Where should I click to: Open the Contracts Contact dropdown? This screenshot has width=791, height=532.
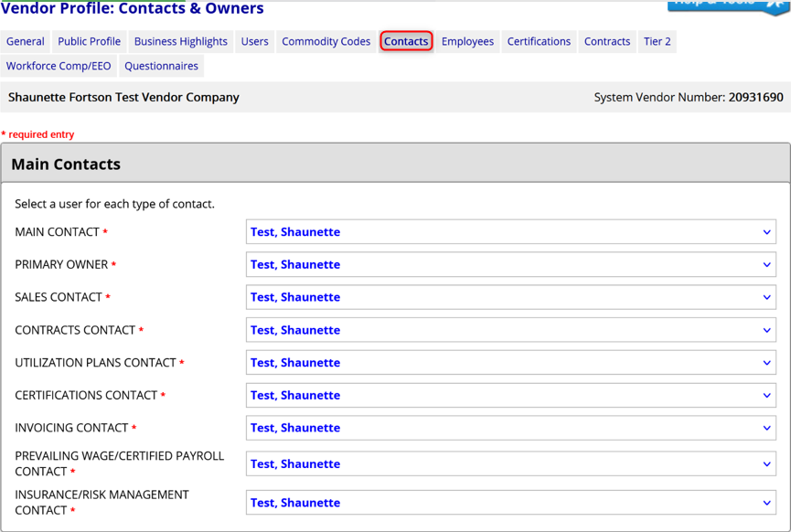coord(510,330)
